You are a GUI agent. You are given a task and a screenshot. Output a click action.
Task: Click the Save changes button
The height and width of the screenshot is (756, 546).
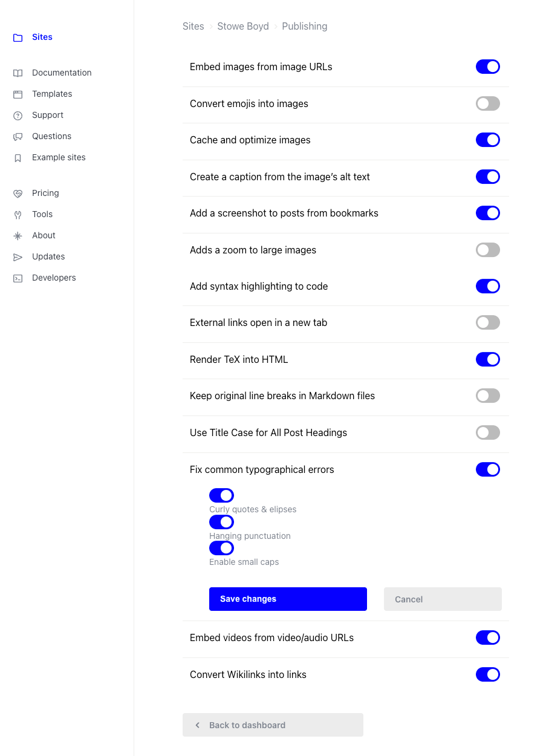pos(288,599)
